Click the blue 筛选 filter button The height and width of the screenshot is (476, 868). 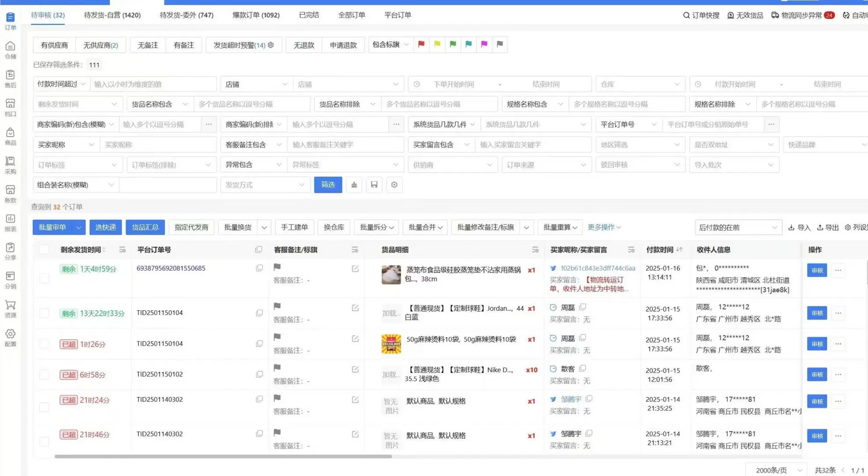tap(328, 185)
